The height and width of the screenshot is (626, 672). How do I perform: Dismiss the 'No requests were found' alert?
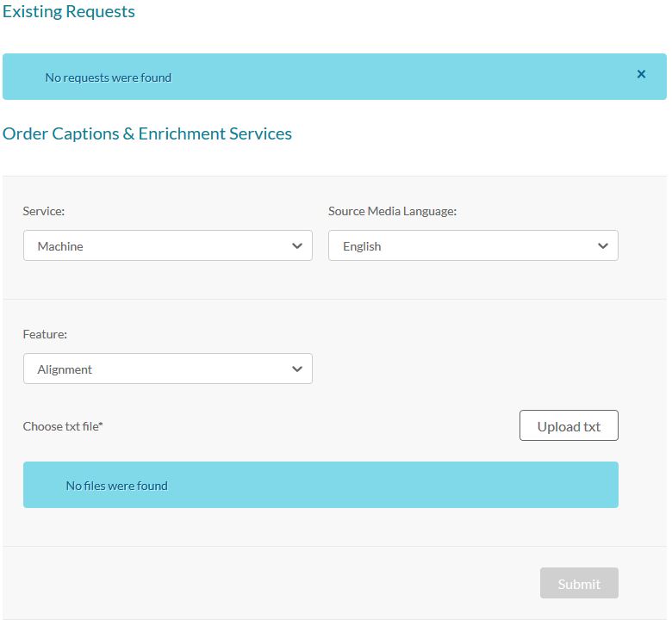pos(641,75)
